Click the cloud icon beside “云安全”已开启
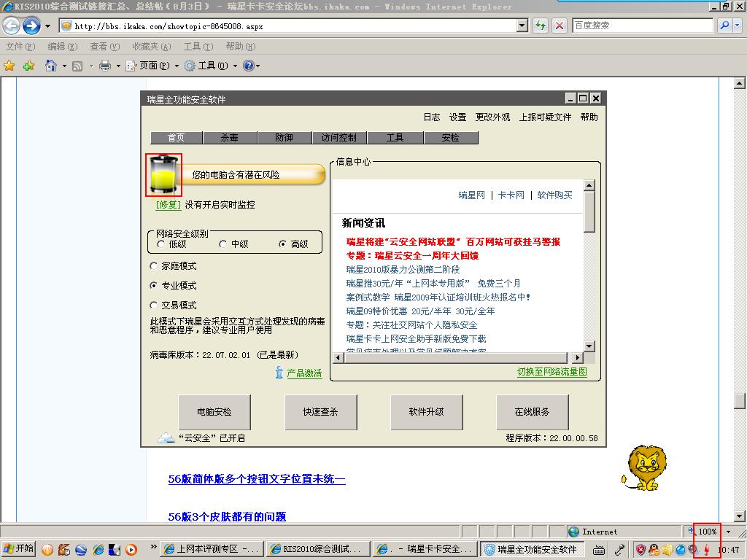Image resolution: width=747 pixels, height=560 pixels. click(166, 437)
